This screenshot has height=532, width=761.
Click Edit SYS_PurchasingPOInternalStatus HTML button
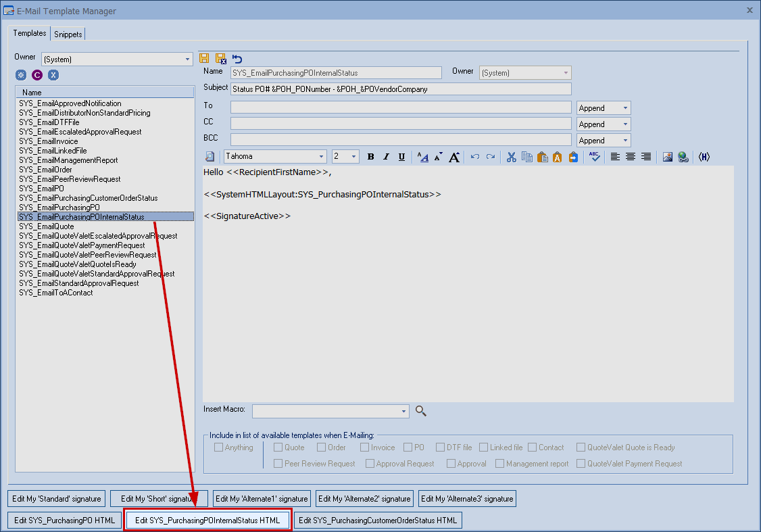pyautogui.click(x=207, y=521)
